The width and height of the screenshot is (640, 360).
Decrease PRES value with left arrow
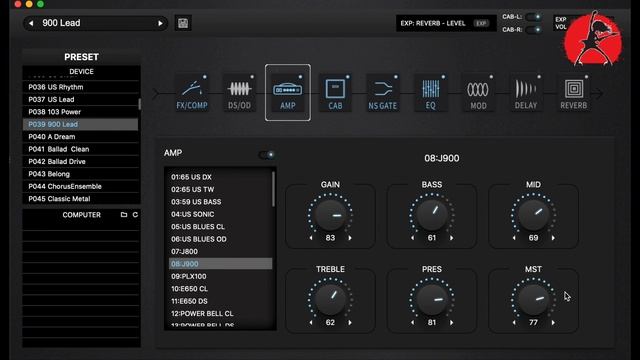412,322
